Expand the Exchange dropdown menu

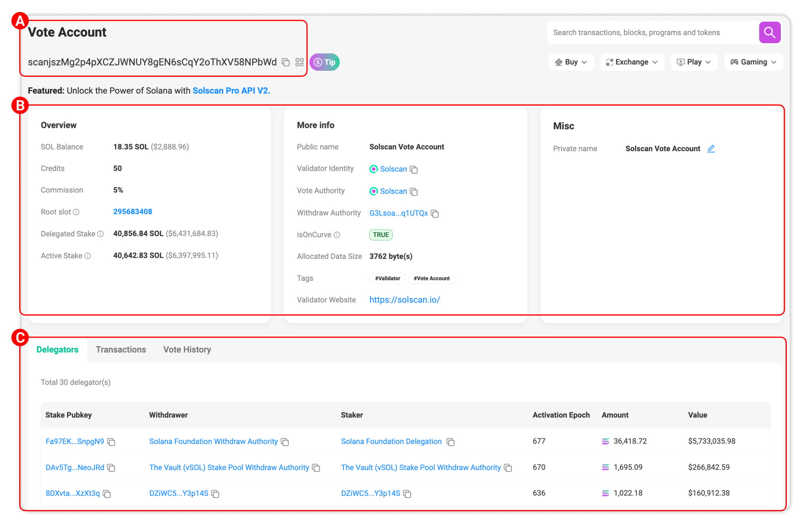632,62
